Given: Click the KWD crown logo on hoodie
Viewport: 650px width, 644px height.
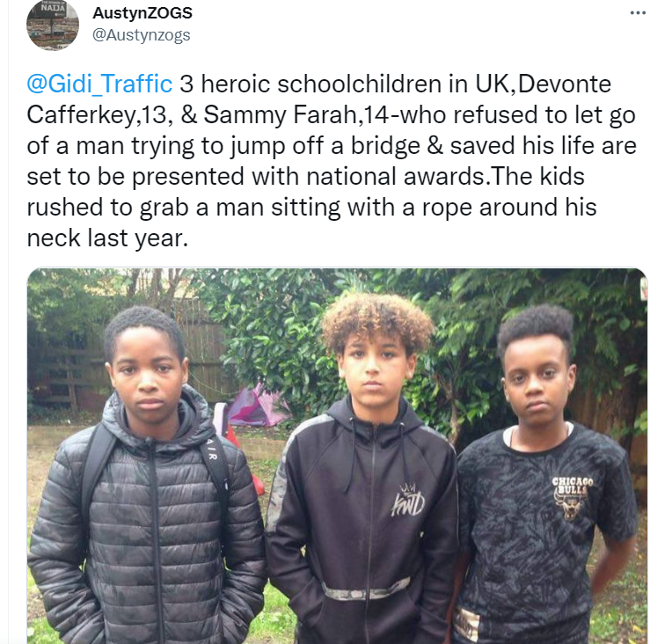Looking at the screenshot, I should point(407,500).
